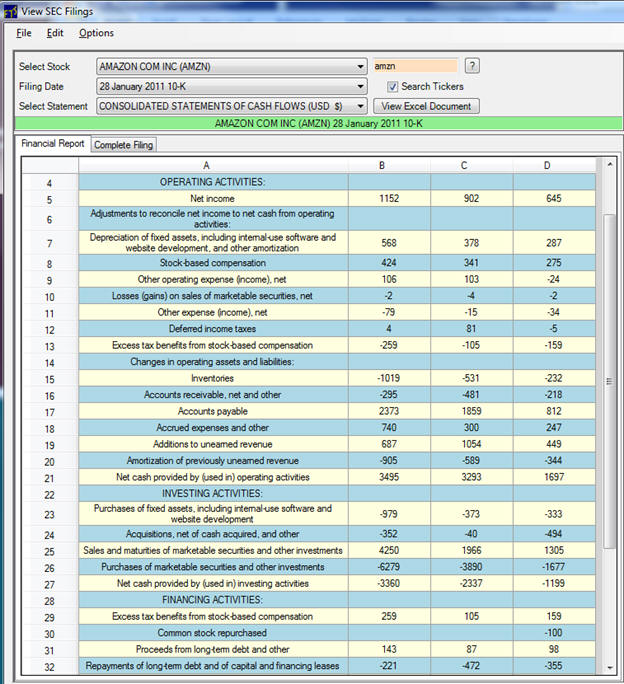Screen dimensions: 624x684
Task: Click the value 3495 operating cash flow
Action: pyautogui.click(x=389, y=477)
